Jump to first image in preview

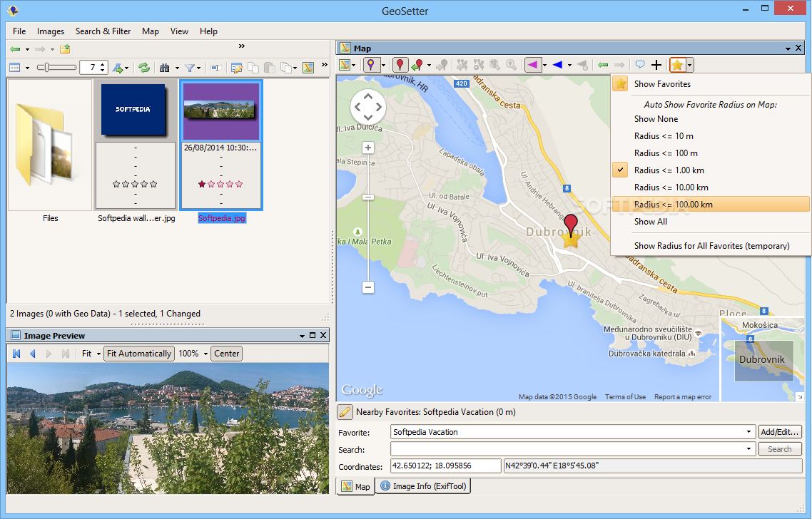click(16, 354)
